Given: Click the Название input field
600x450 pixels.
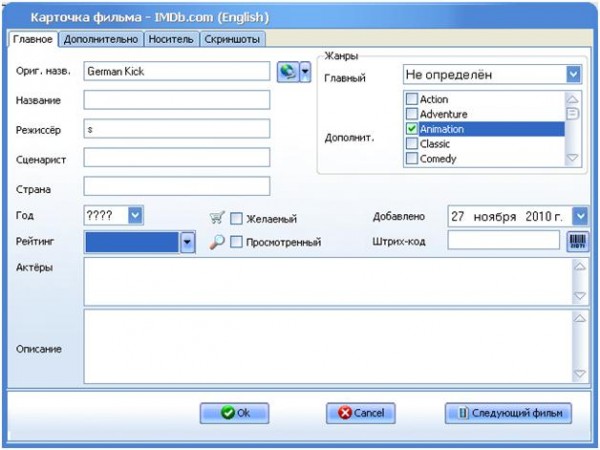Looking at the screenshot, I should tap(177, 100).
